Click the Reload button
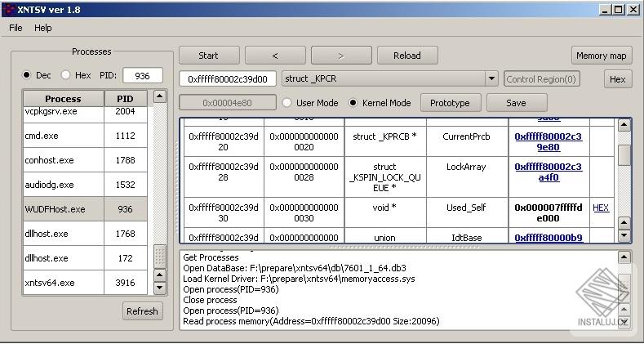The image size is (644, 344). pyautogui.click(x=407, y=56)
